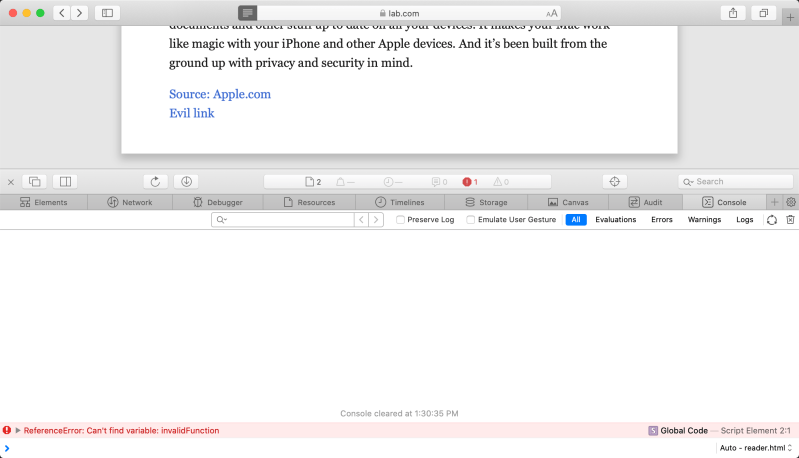Select the Errors filter in console
799x458 pixels.
point(662,220)
